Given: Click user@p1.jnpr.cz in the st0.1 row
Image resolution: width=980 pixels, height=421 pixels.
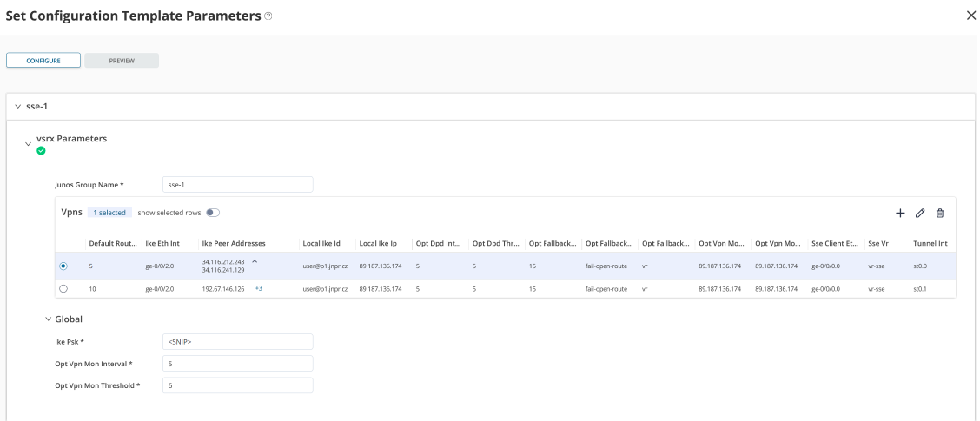Looking at the screenshot, I should pyautogui.click(x=324, y=289).
